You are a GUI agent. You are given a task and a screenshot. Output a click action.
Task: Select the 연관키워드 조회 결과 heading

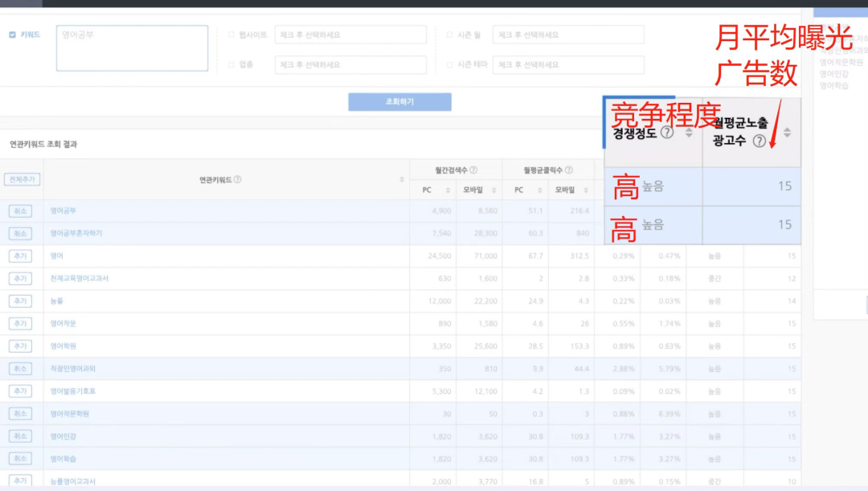tap(43, 144)
